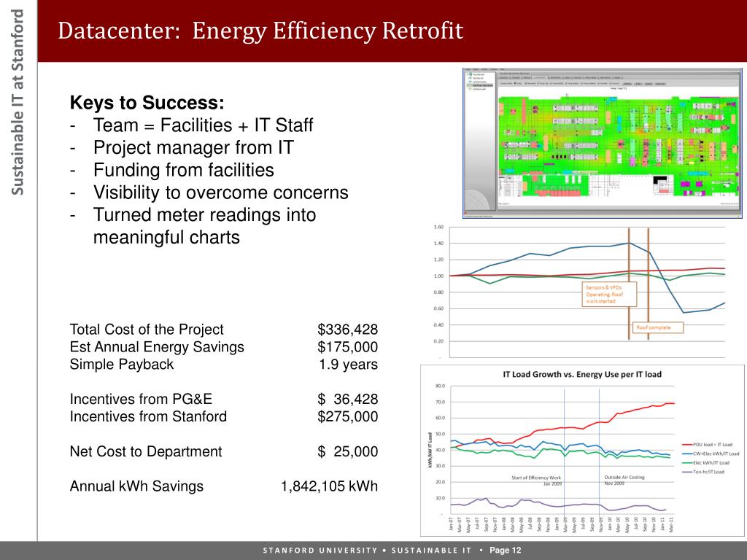This screenshot has width=747, height=560.
Task: Select the 0.20 axis label on line chart
Action: point(438,341)
